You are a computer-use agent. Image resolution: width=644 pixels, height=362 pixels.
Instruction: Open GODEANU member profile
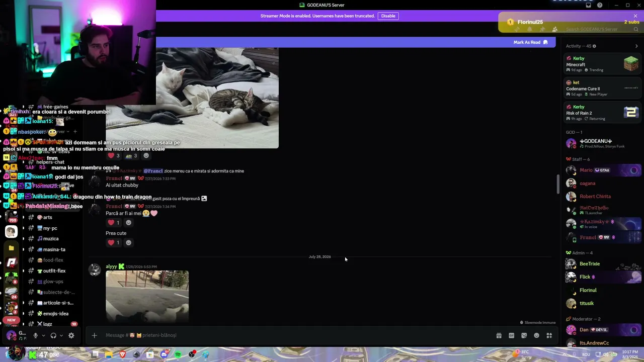point(602,143)
